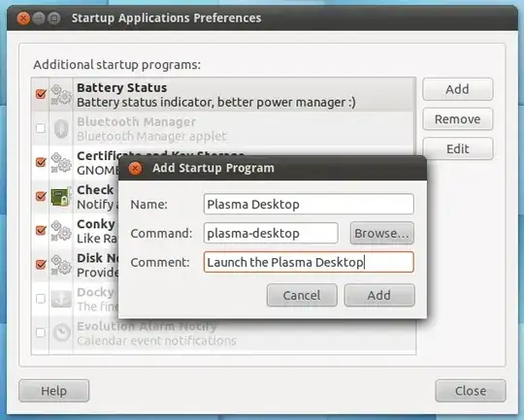Close the Add Startup Program dialog with its X
The height and width of the screenshot is (420, 524).
point(135,169)
